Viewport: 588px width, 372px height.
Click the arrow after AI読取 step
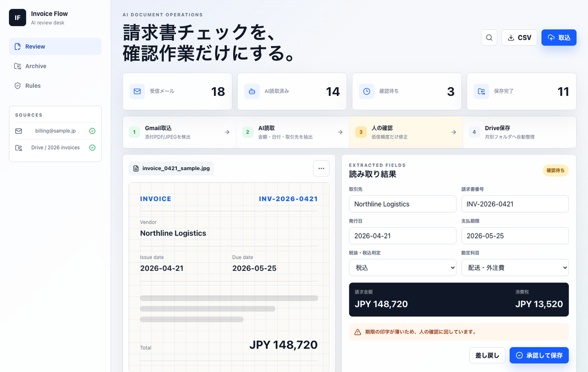[x=340, y=132]
